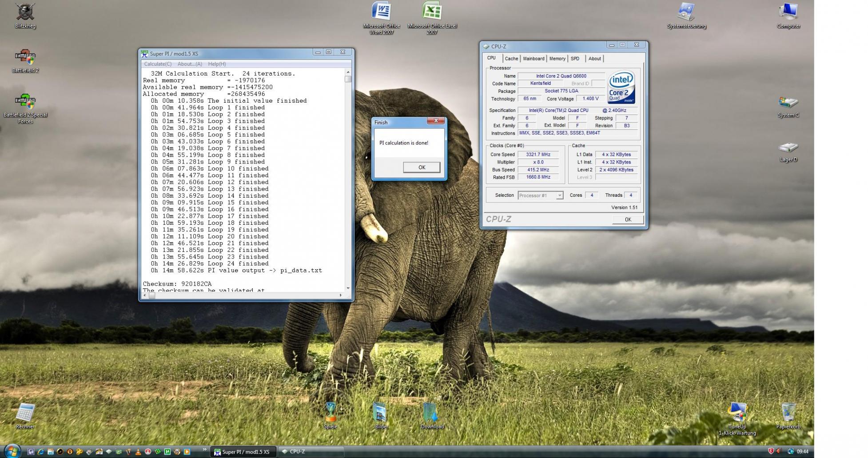Click the Super PI horizontal scrollbar right arrow
This screenshot has height=458, width=868.
(341, 295)
